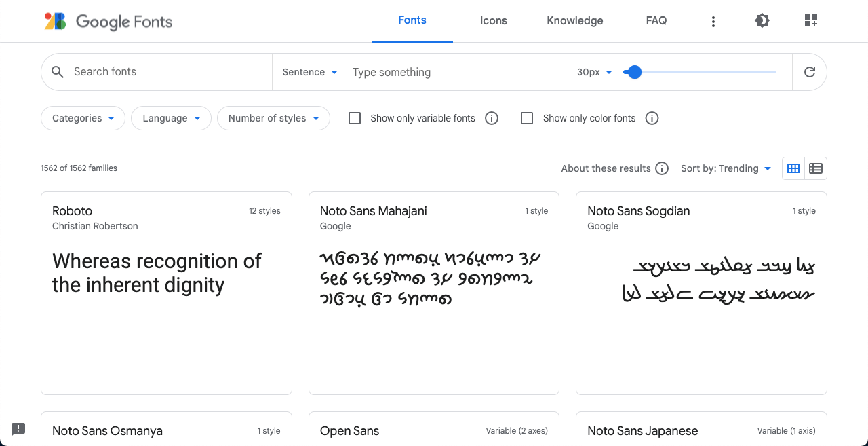Enable Show only color fonts
Screen dimensions: 868x446
point(526,118)
